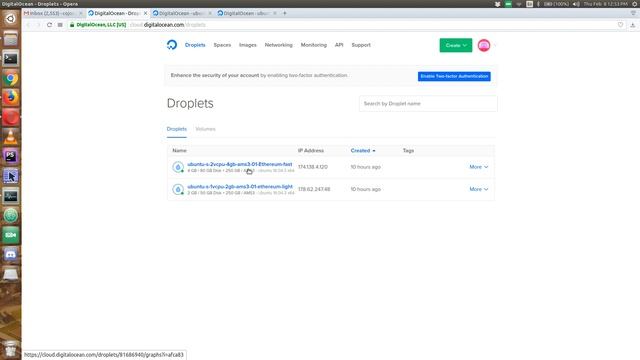Viewport: 640px width, 360px height.
Task: Click Enable Two-factor Authentication button
Action: [454, 76]
